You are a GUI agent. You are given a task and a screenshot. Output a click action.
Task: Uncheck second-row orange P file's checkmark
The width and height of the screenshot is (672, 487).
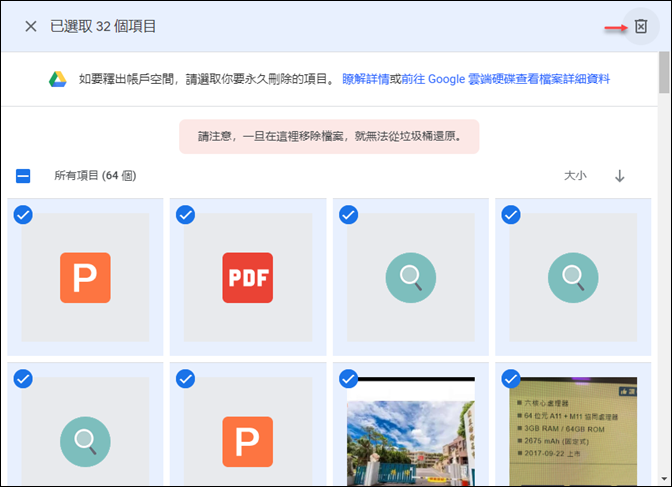click(186, 379)
